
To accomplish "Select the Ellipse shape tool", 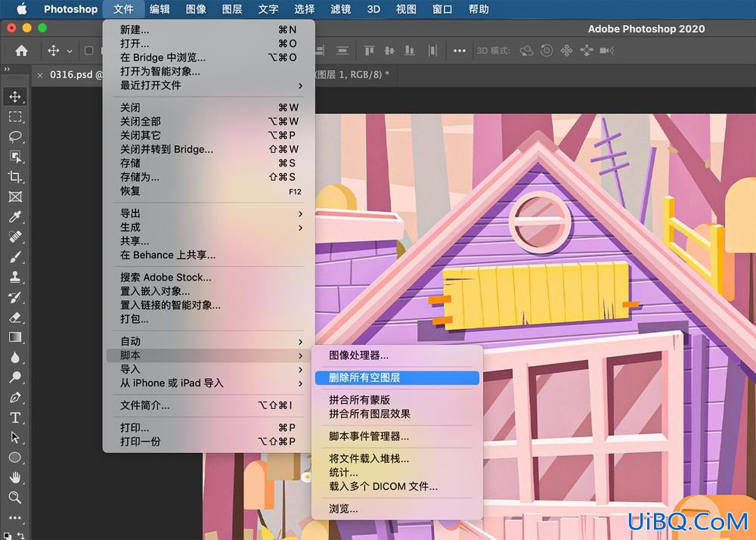I will [x=15, y=458].
